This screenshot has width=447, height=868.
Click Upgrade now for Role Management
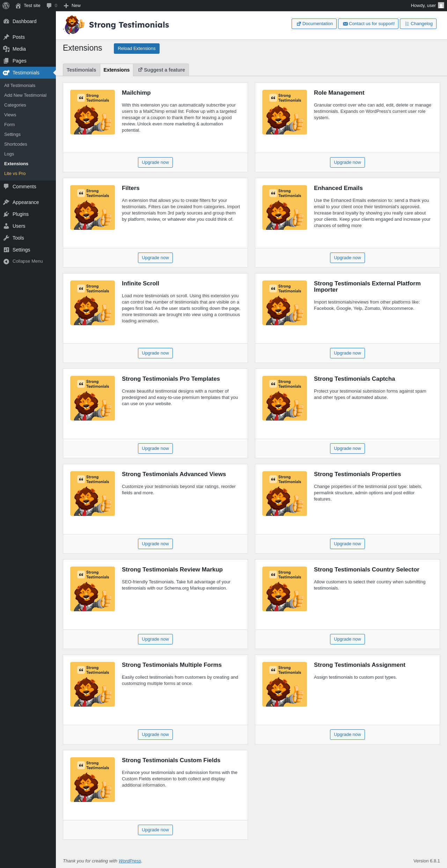(347, 162)
